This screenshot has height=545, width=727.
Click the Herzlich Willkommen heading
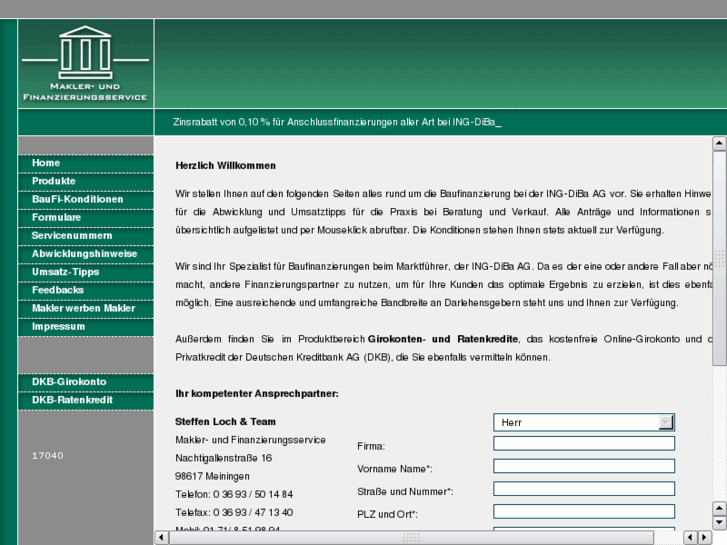pyautogui.click(x=225, y=166)
